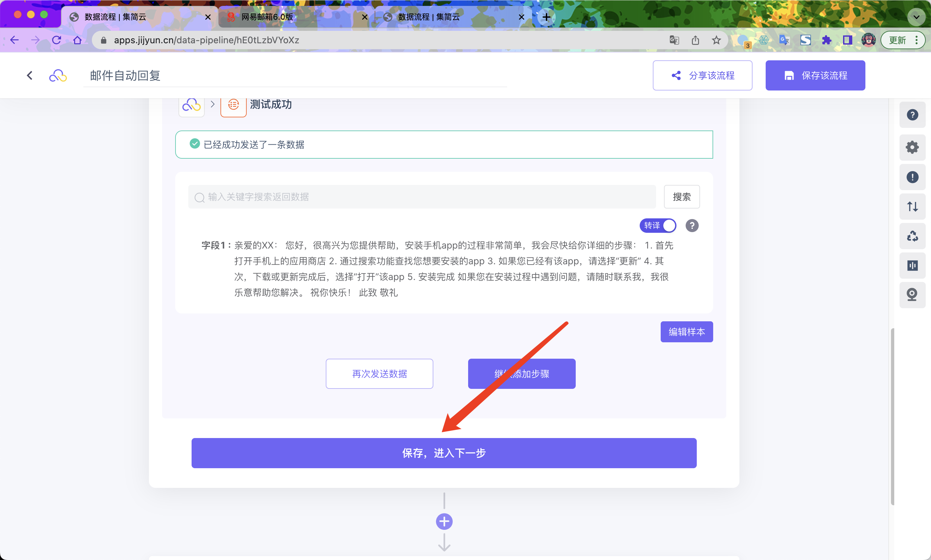Image resolution: width=931 pixels, height=560 pixels.
Task: Toggle the 转译 switch off
Action: point(658,226)
